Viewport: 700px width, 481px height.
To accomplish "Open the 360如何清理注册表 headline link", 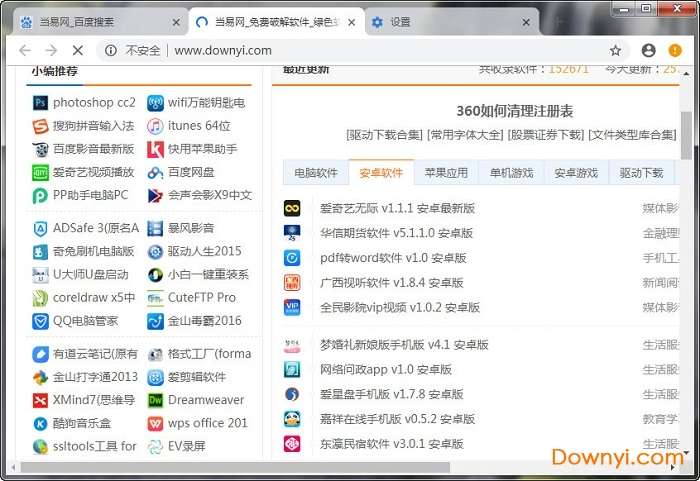I will pyautogui.click(x=514, y=111).
